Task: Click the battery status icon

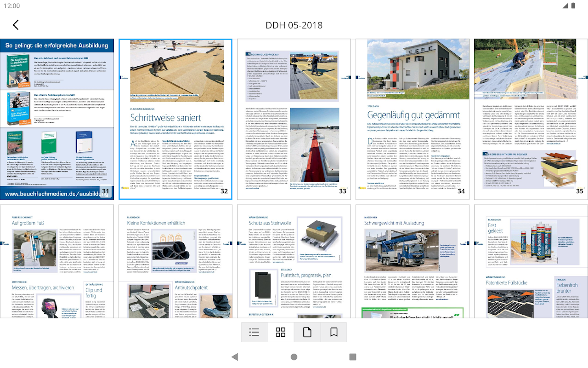Action: [573, 6]
